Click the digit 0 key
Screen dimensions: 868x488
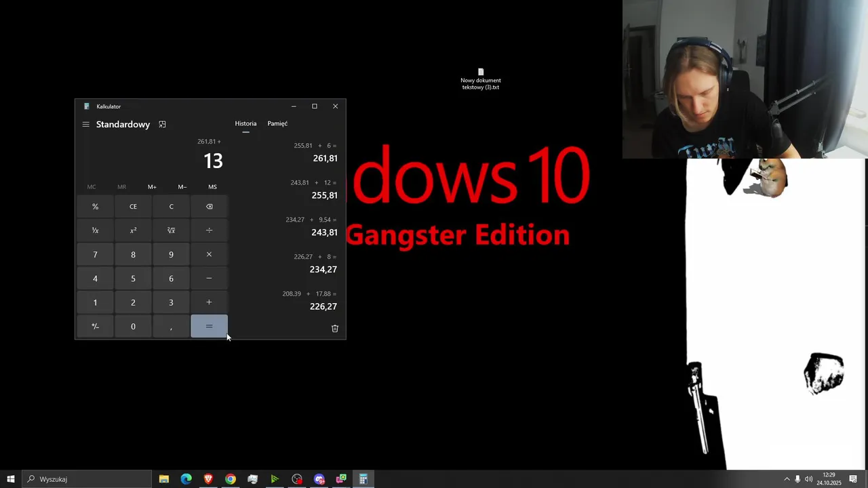(133, 327)
